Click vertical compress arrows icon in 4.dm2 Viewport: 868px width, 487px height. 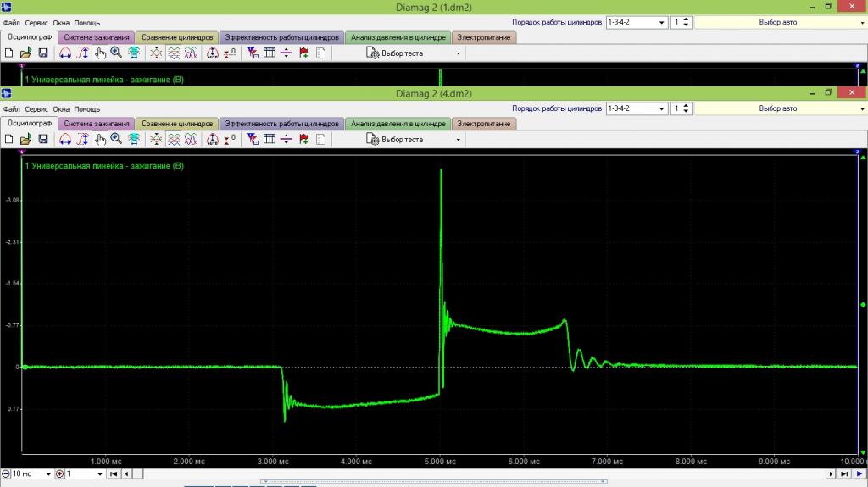coord(156,140)
